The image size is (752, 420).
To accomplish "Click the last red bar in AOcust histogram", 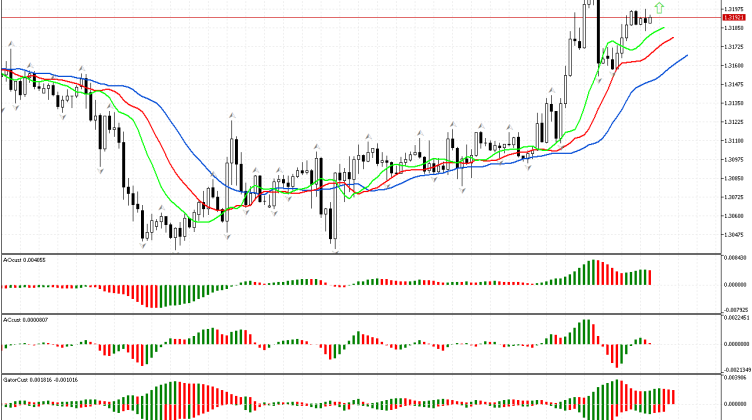I will click(650, 277).
